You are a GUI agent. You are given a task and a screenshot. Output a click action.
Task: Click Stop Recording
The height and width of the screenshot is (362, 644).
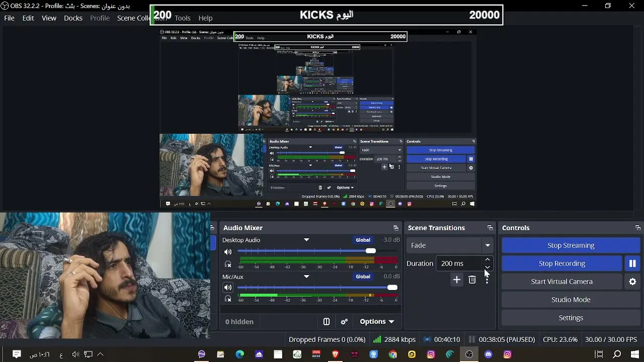point(562,263)
